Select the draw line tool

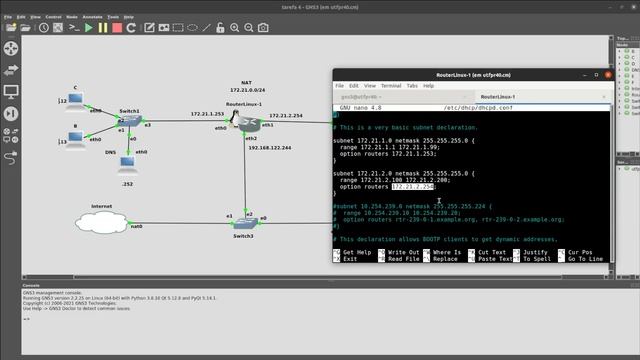click(x=206, y=27)
